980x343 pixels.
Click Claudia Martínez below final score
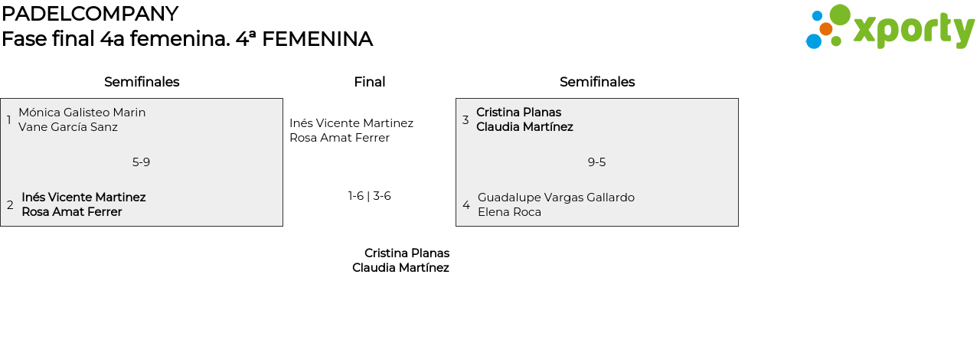pyautogui.click(x=400, y=268)
